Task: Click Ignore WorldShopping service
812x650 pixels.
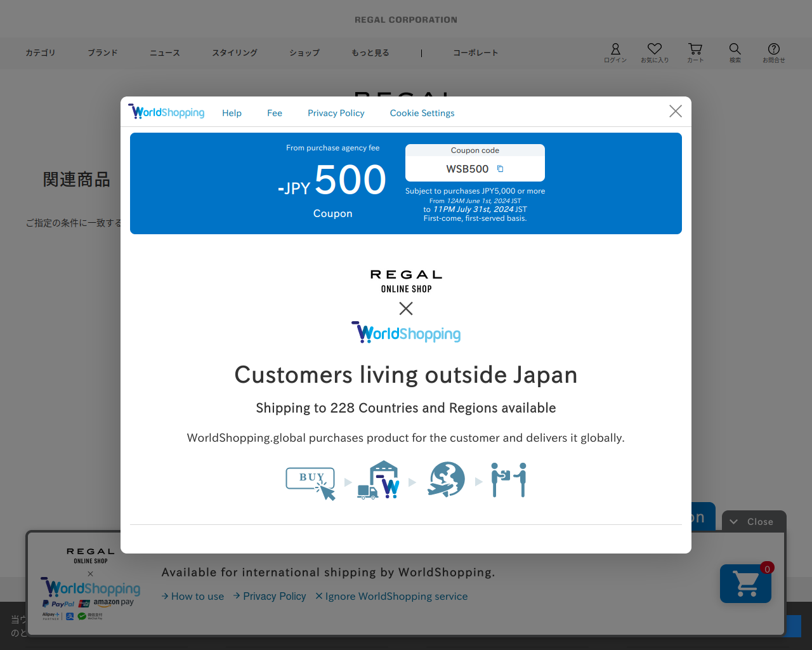Action: coord(391,597)
